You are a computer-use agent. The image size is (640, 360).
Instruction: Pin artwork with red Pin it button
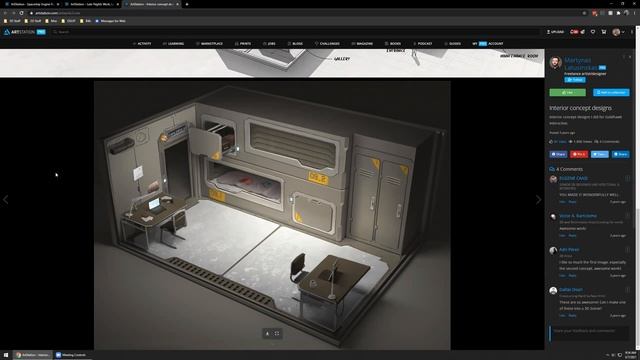point(579,154)
